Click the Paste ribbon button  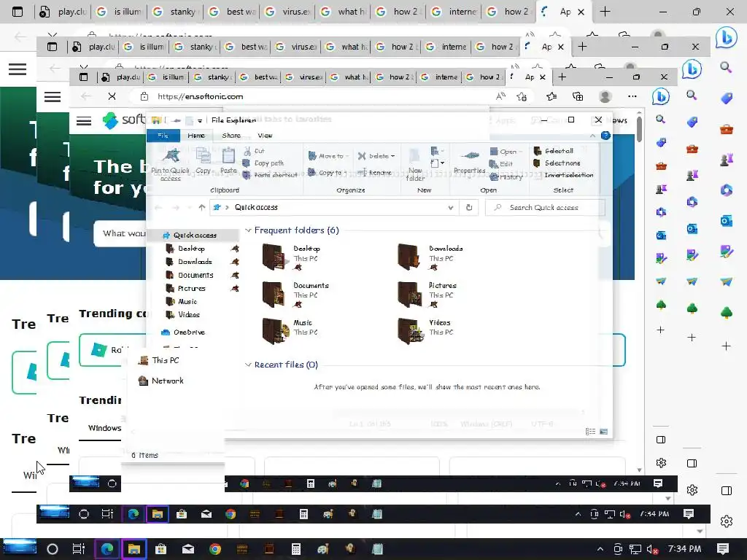pyautogui.click(x=228, y=161)
